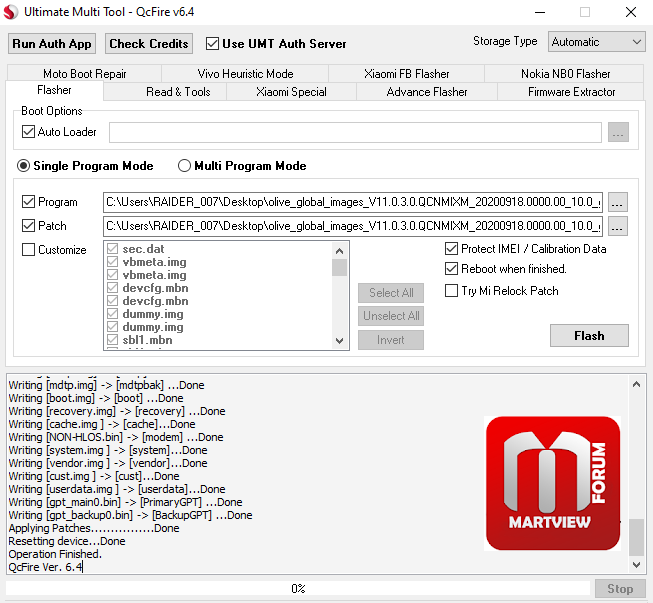Click the Martview Forum logo
The height and width of the screenshot is (603, 653).
click(x=553, y=483)
